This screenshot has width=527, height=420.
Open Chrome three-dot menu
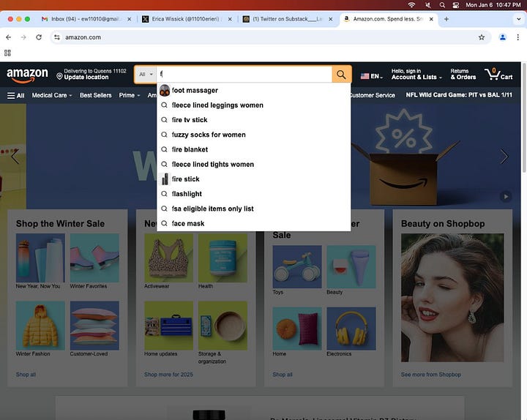517,37
